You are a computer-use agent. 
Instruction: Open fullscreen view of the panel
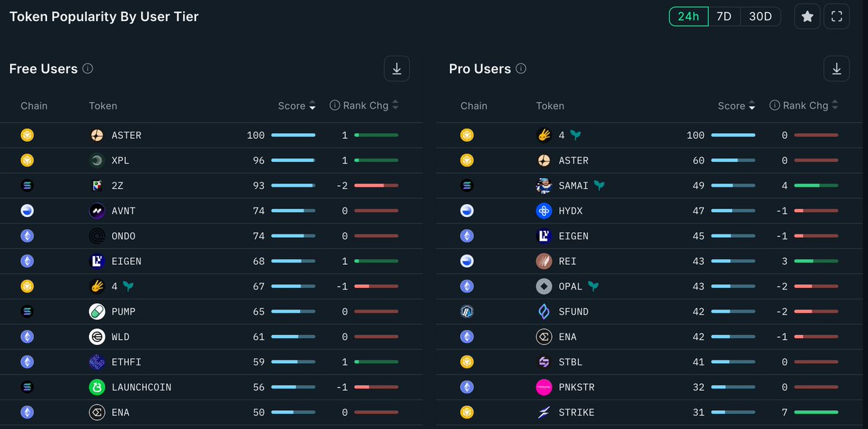(x=837, y=17)
